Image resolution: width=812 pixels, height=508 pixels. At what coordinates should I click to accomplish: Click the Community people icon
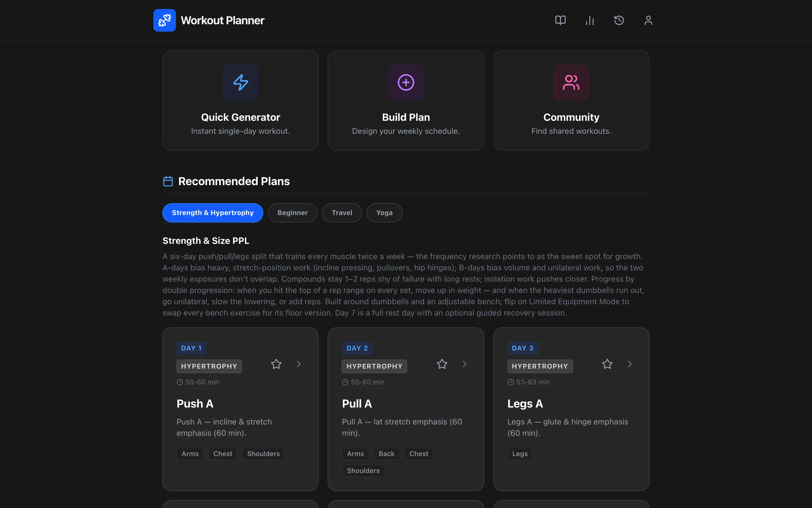click(x=571, y=82)
